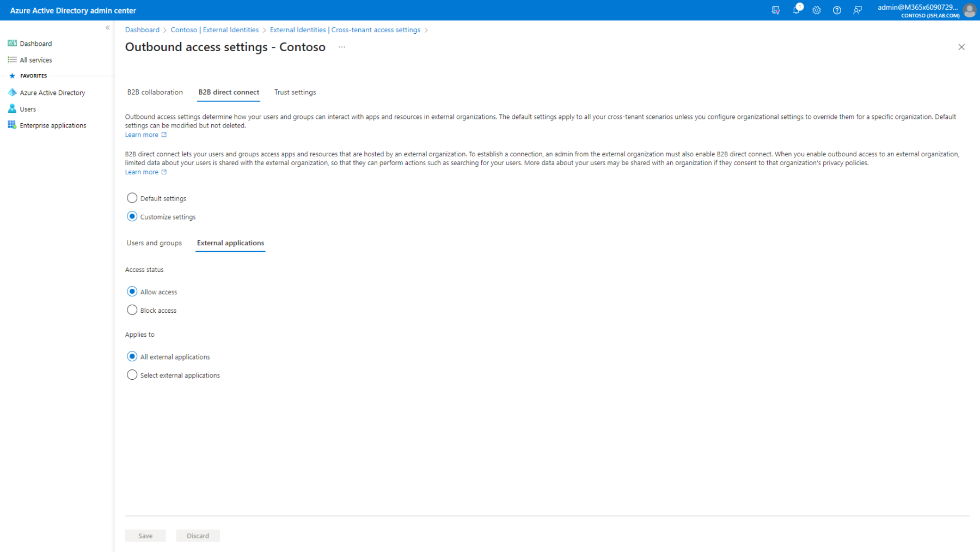
Task: Open the ellipsis menu beside page title
Action: coord(342,47)
